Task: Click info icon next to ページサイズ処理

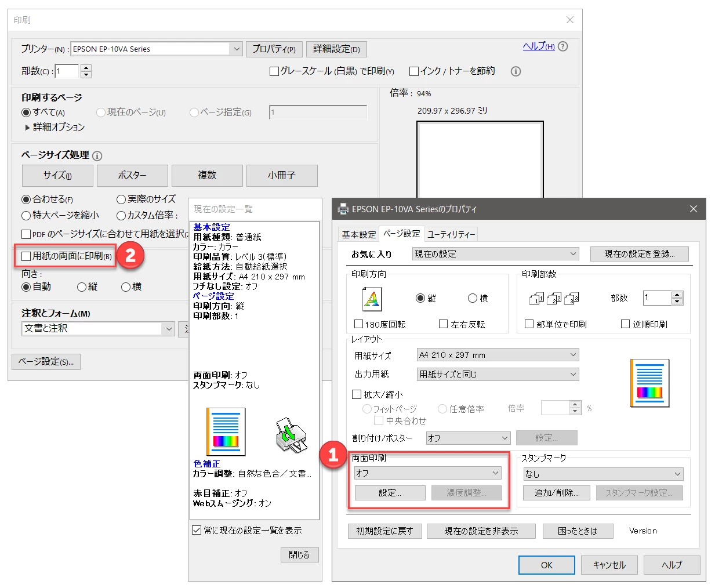Action: point(97,155)
